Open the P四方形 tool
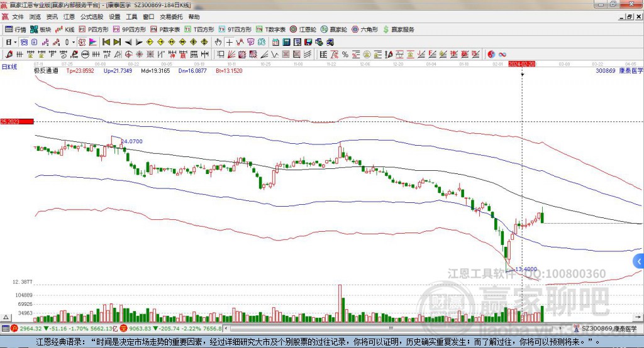This screenshot has height=348, width=644. point(94,30)
